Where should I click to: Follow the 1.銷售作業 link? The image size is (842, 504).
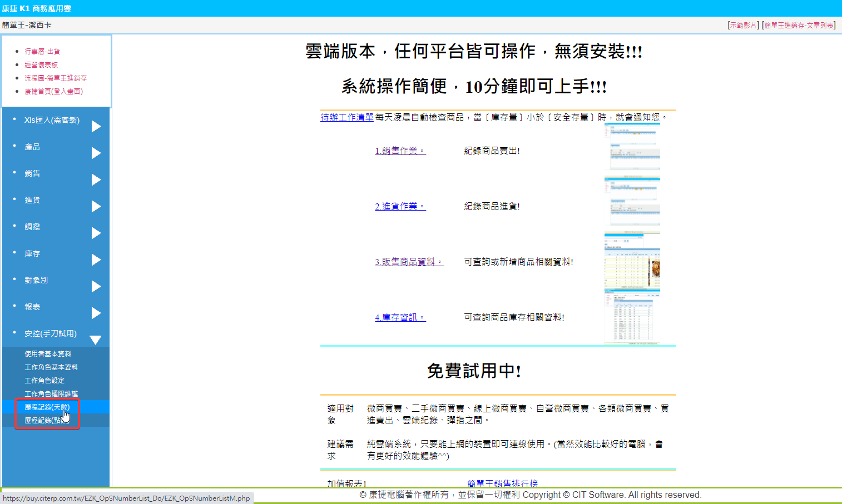click(x=400, y=151)
